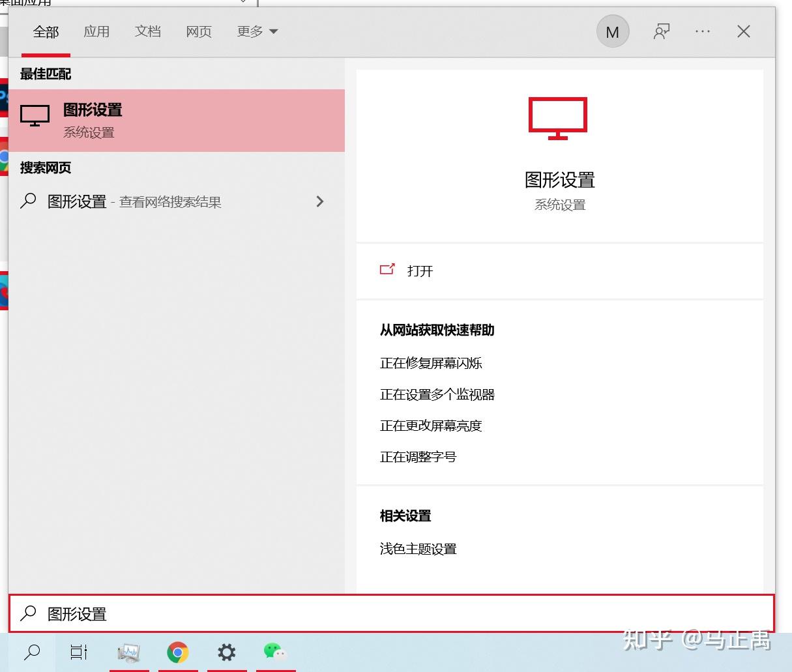Open Google Chrome from the taskbar

(178, 652)
